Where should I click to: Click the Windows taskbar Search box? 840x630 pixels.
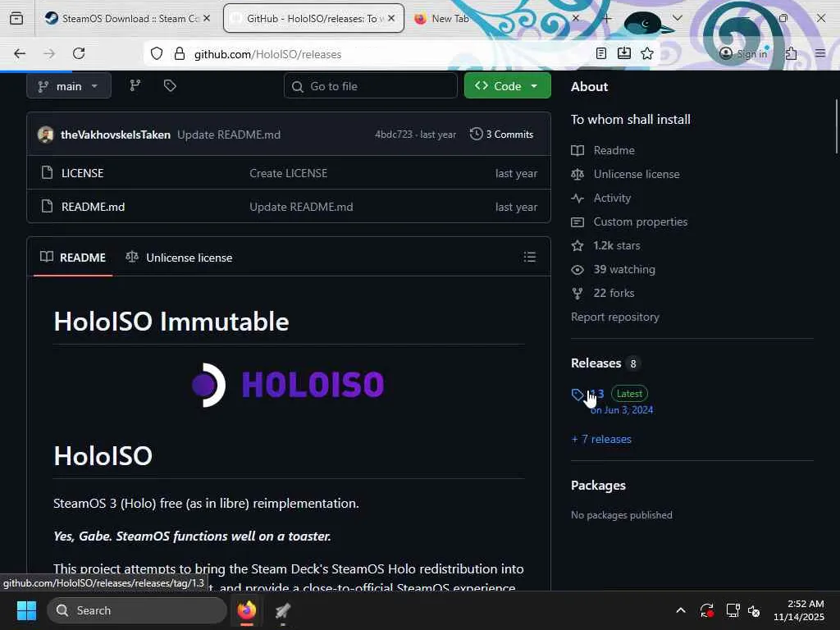[x=137, y=610]
